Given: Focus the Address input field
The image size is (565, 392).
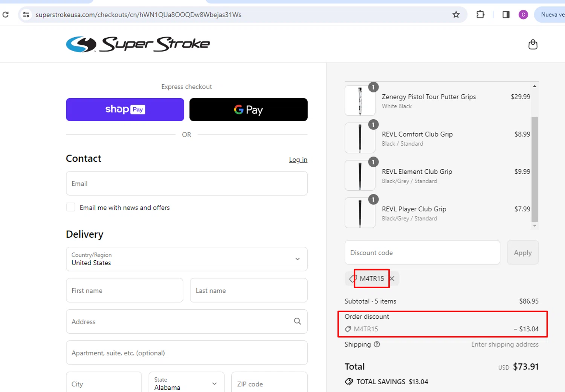Looking at the screenshot, I should 186,322.
